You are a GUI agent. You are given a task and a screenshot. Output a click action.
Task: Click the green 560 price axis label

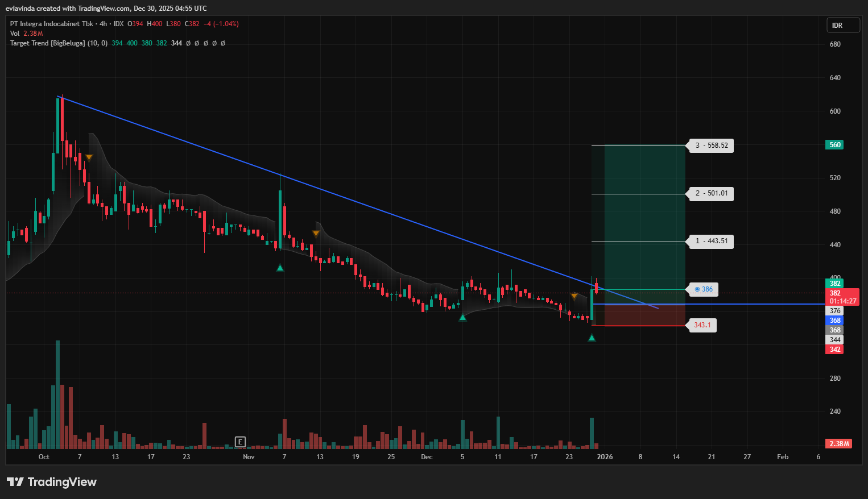click(x=834, y=145)
